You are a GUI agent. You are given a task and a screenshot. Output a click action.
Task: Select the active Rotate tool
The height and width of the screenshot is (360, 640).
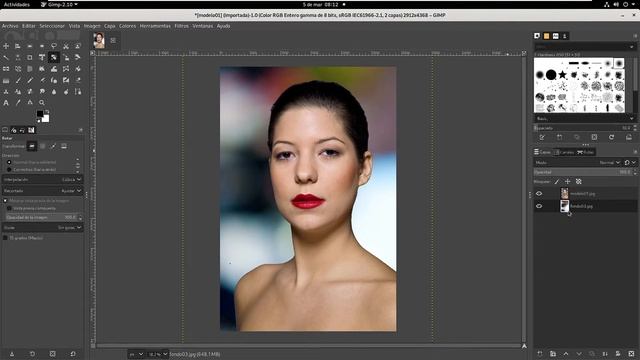53,58
